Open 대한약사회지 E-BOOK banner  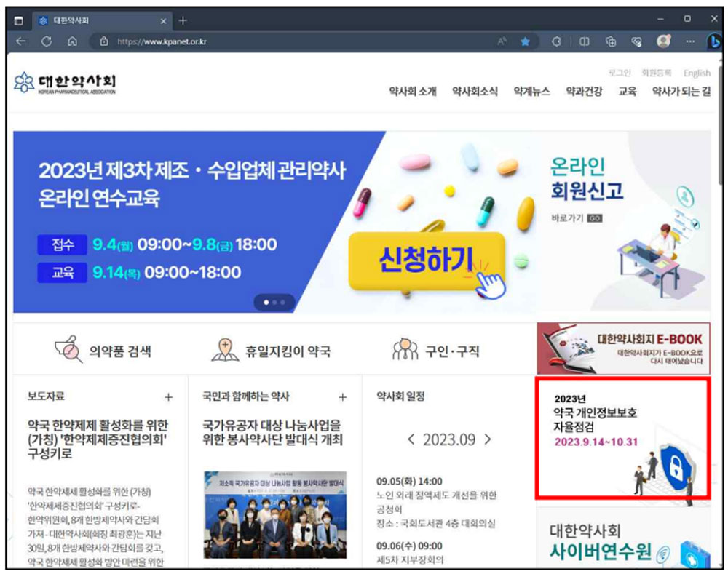(x=623, y=348)
